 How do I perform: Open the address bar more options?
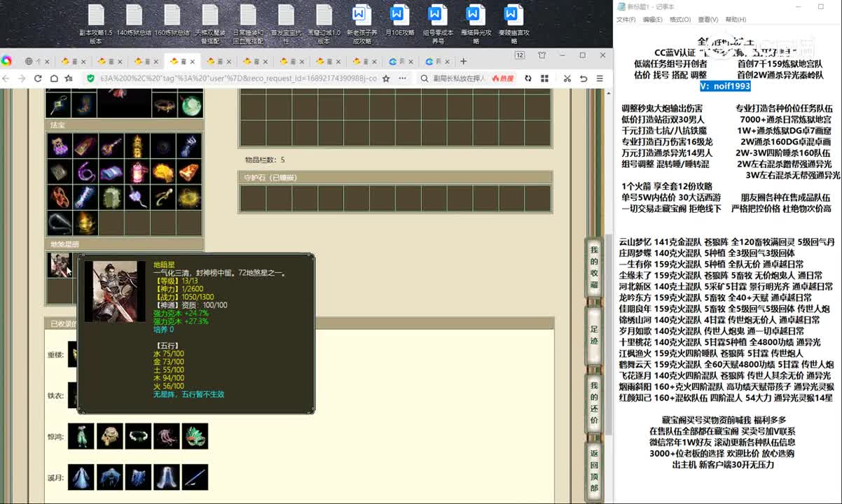coord(402,79)
